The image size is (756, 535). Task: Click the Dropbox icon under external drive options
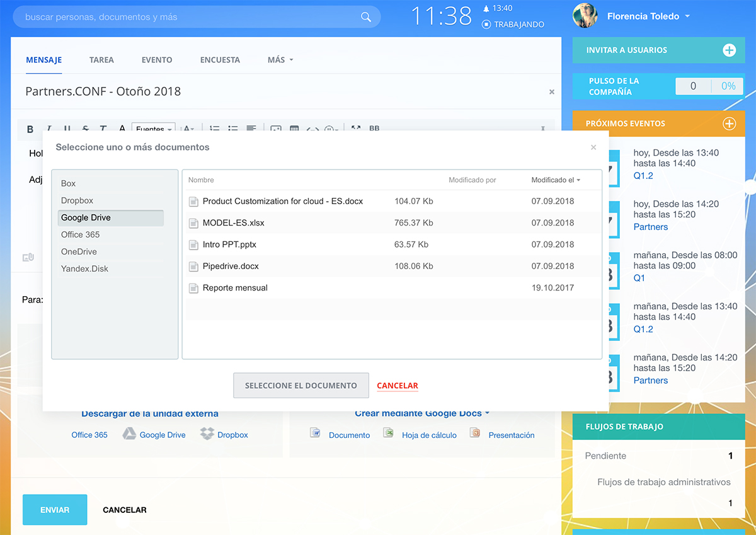(x=207, y=434)
